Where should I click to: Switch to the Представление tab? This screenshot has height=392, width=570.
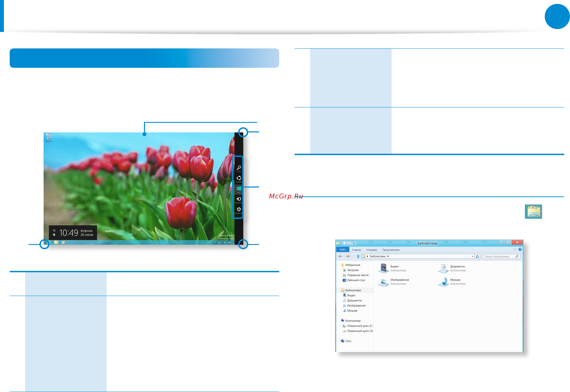pos(390,250)
